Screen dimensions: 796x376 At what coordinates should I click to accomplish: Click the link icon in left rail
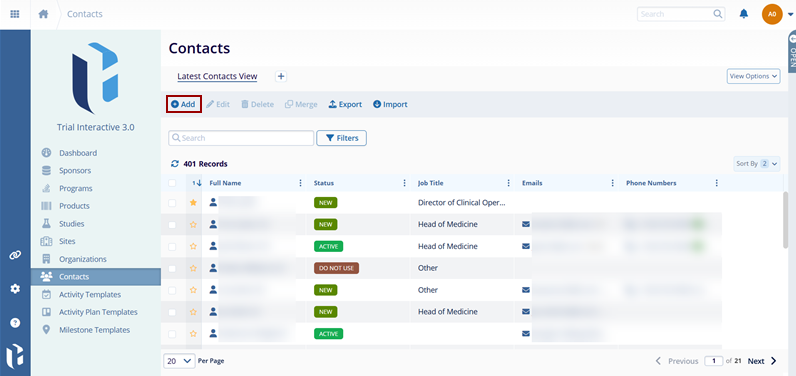click(x=15, y=255)
